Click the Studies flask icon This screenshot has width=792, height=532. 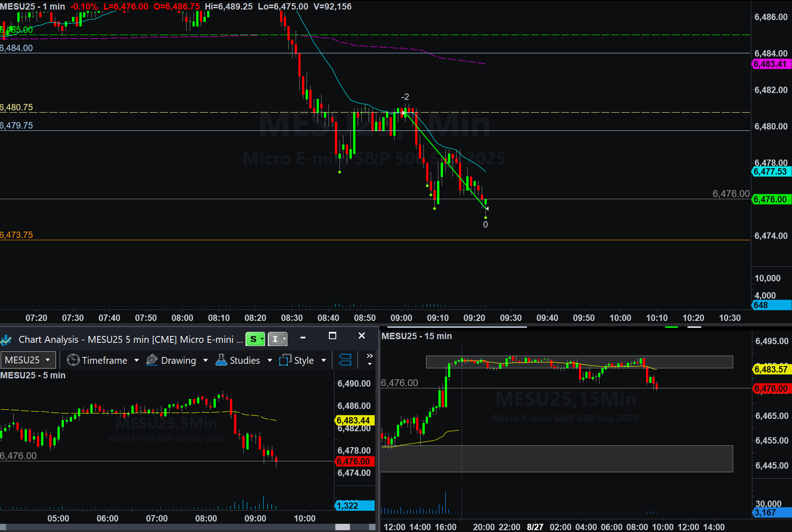click(x=221, y=360)
